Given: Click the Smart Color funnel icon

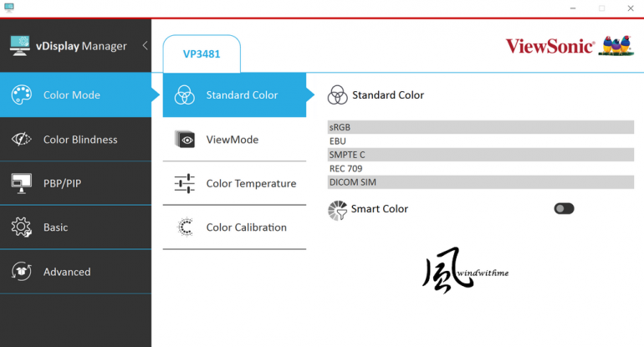Looking at the screenshot, I should click(338, 210).
